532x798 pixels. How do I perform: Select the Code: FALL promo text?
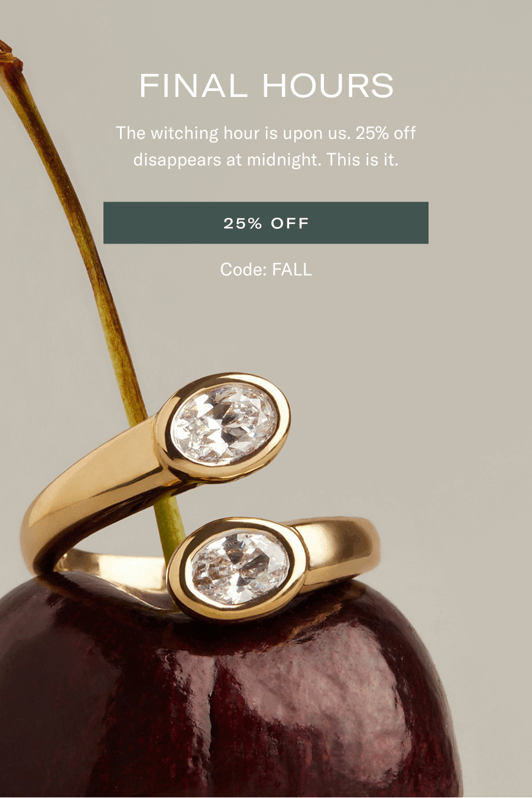(266, 270)
